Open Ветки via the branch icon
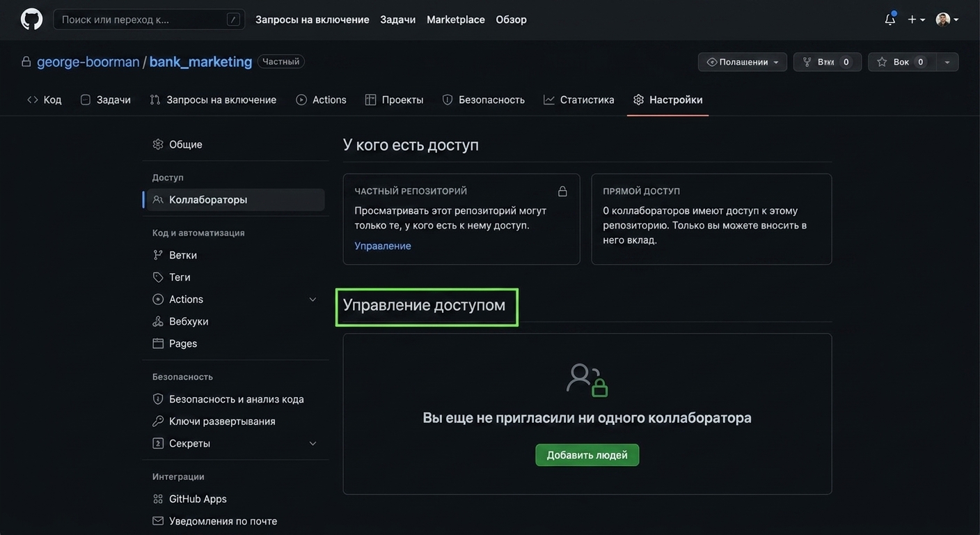Image resolution: width=980 pixels, height=535 pixels. [x=158, y=255]
